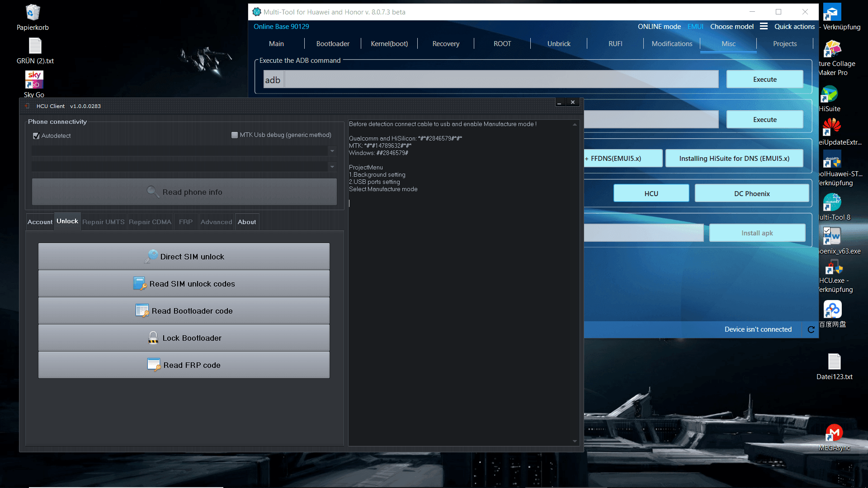Click Read Bootloader code button
Viewport: 868px width, 488px height.
pyautogui.click(x=184, y=311)
